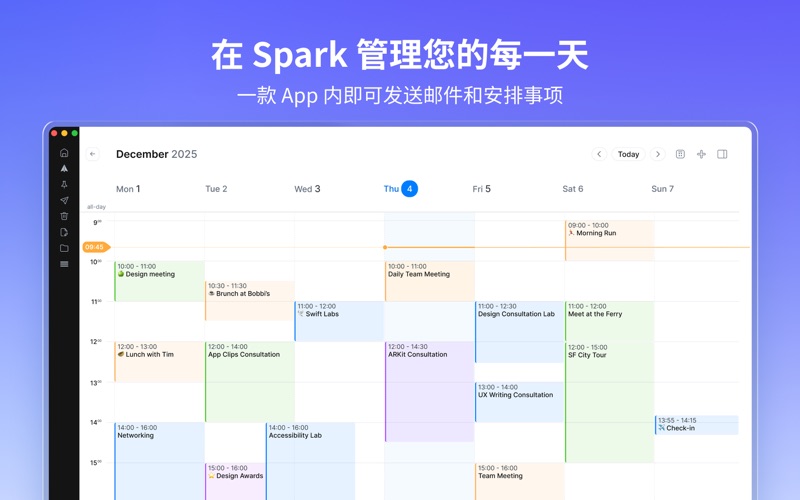
Task: Open the Swift Labs event
Action: pyautogui.click(x=339, y=321)
